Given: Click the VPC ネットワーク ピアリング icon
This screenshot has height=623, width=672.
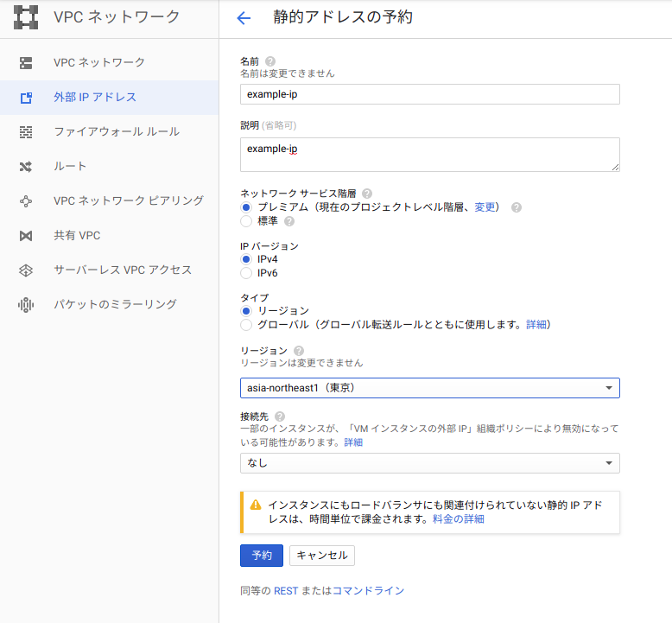Looking at the screenshot, I should (26, 201).
